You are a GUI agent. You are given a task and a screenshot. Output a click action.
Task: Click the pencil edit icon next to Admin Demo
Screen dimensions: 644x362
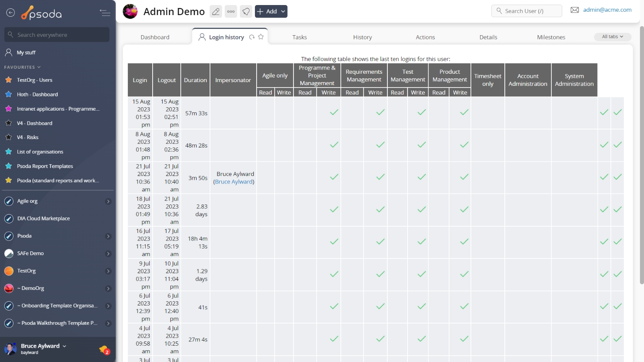point(216,11)
